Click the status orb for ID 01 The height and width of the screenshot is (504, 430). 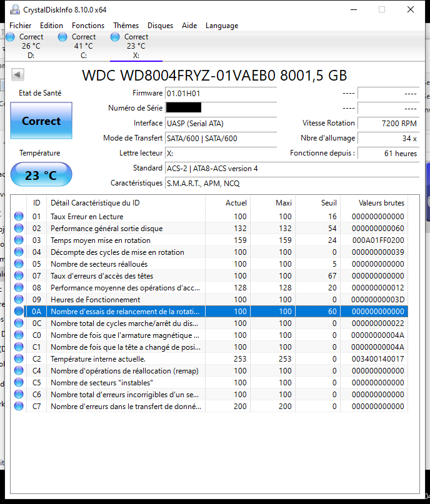click(x=19, y=216)
